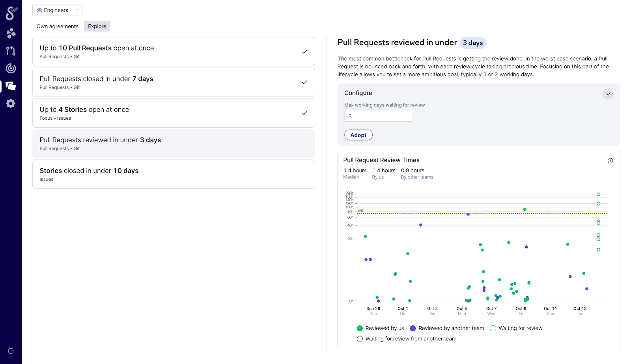The width and height of the screenshot is (631, 364).
Task: Click the blue dot on limit line
Action: [x=468, y=214]
